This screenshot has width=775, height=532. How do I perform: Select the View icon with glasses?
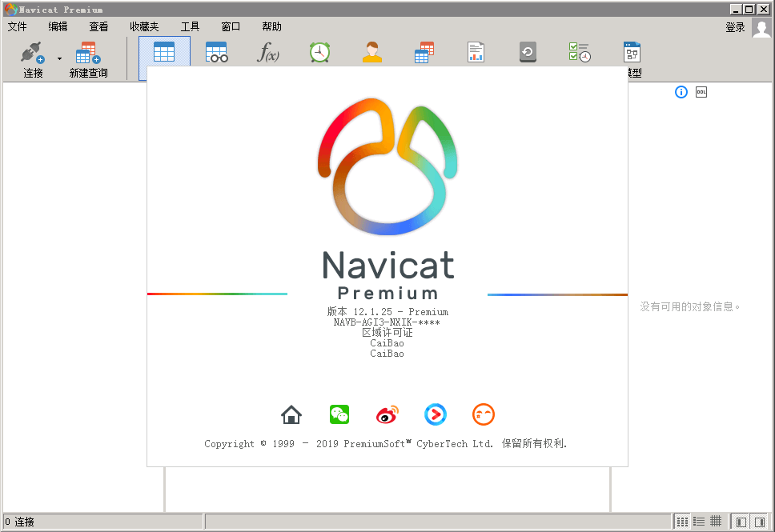point(216,52)
